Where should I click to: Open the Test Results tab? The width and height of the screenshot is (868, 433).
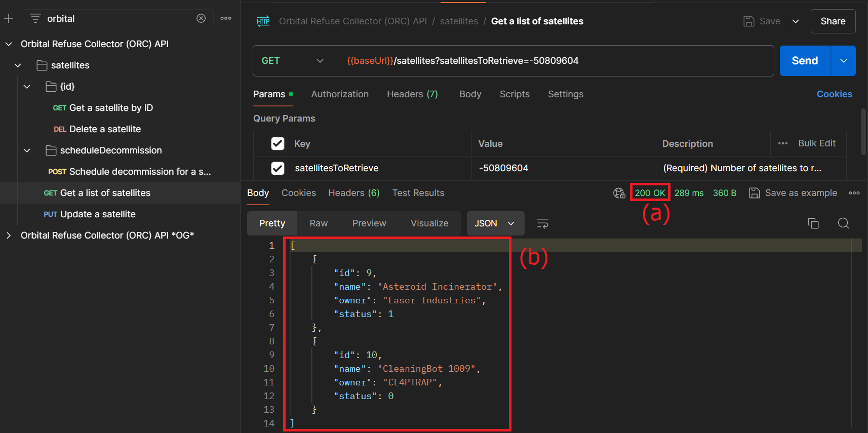[x=418, y=193]
